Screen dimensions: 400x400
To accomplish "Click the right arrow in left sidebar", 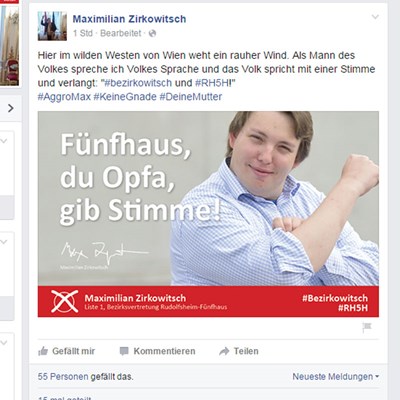I will 11,108.
